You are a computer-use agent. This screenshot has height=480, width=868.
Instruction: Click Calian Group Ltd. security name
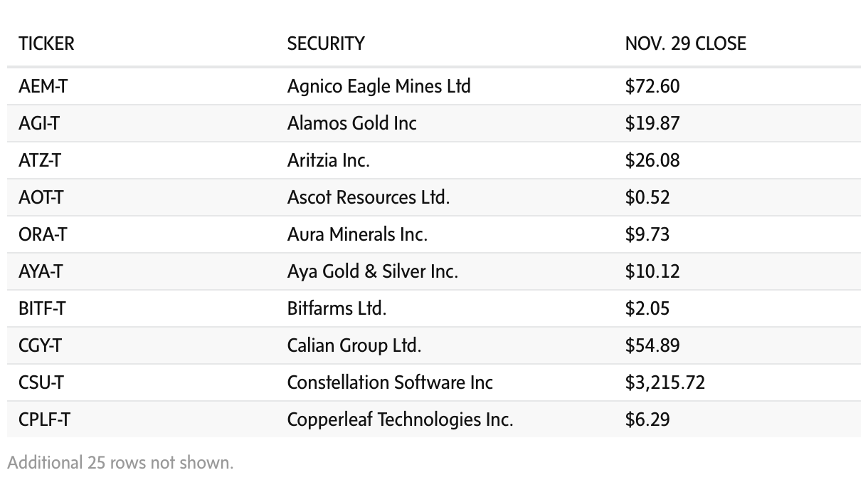pos(354,345)
